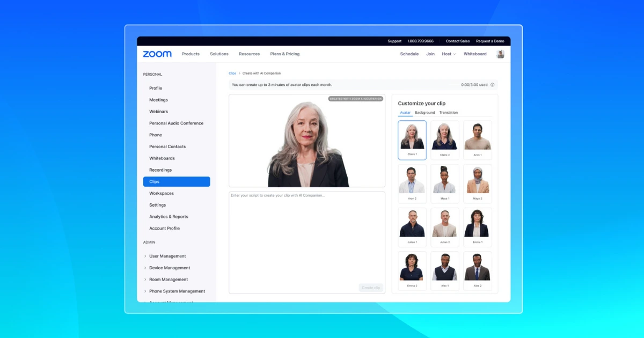Switch to the Translation tab
This screenshot has height=338, width=644.
[x=448, y=113]
